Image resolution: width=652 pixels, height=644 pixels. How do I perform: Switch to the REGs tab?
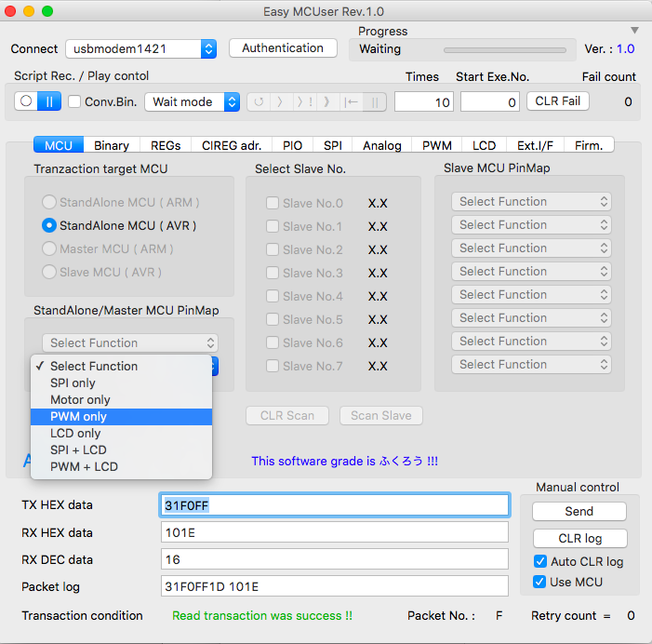click(x=166, y=145)
